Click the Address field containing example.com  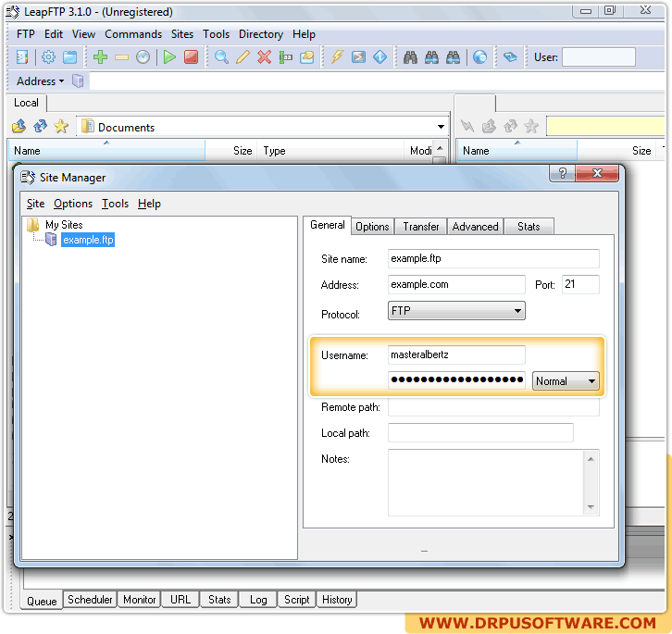pyautogui.click(x=456, y=285)
